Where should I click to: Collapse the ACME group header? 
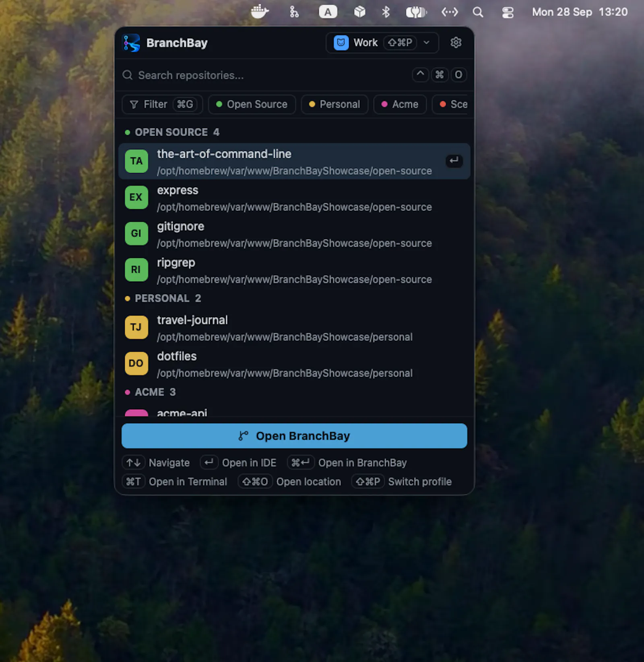[151, 392]
